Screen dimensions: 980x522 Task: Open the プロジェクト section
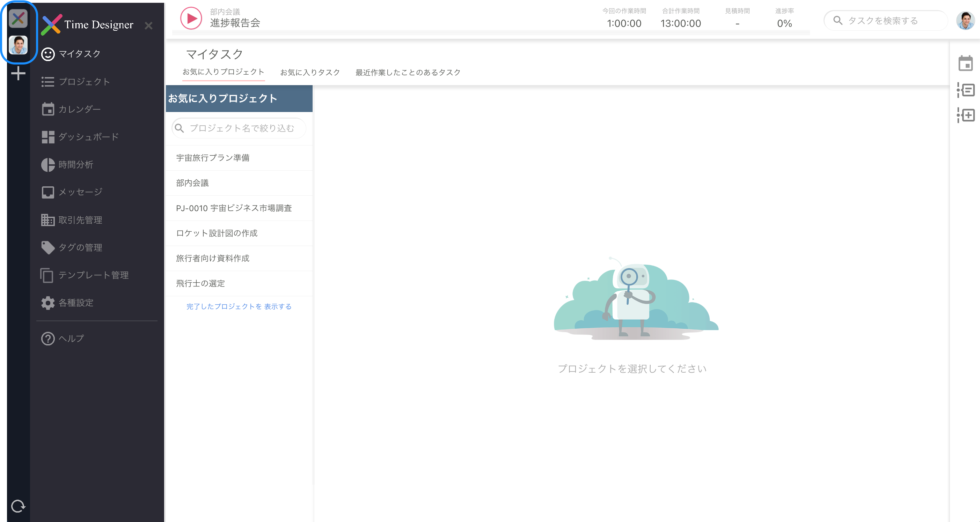pos(85,82)
